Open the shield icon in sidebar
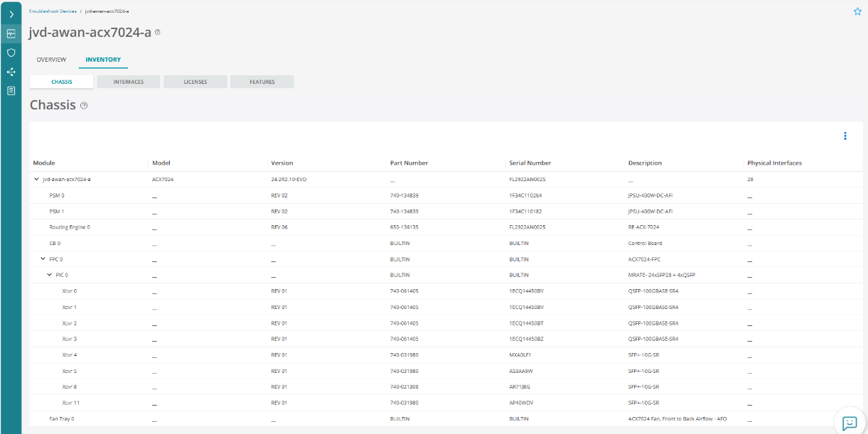This screenshot has height=434, width=868. click(x=11, y=53)
